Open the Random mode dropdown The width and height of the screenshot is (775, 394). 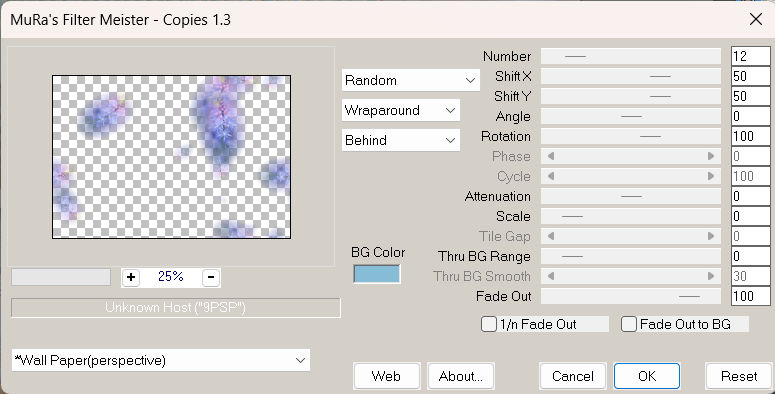pyautogui.click(x=411, y=80)
